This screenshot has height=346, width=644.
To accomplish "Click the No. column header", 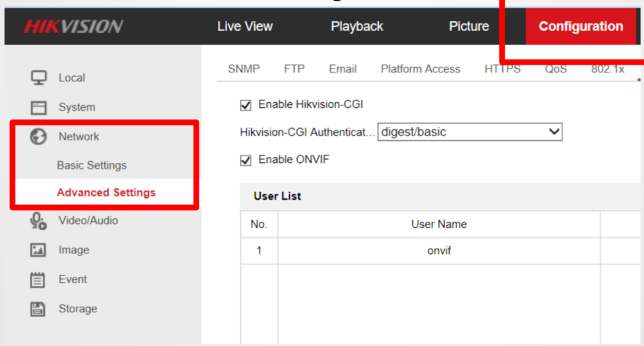I will [x=259, y=224].
